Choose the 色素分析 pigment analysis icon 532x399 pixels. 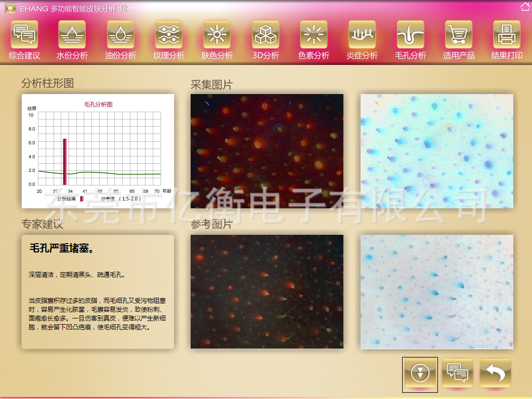[314, 35]
